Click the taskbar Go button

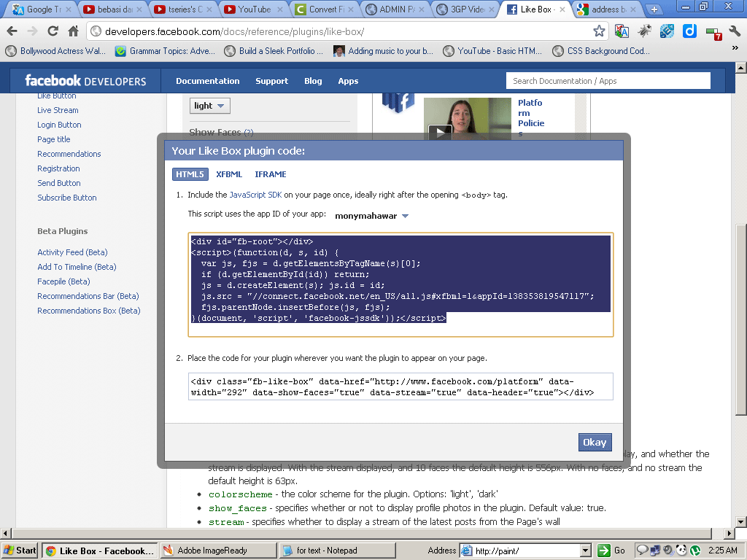pos(611,551)
